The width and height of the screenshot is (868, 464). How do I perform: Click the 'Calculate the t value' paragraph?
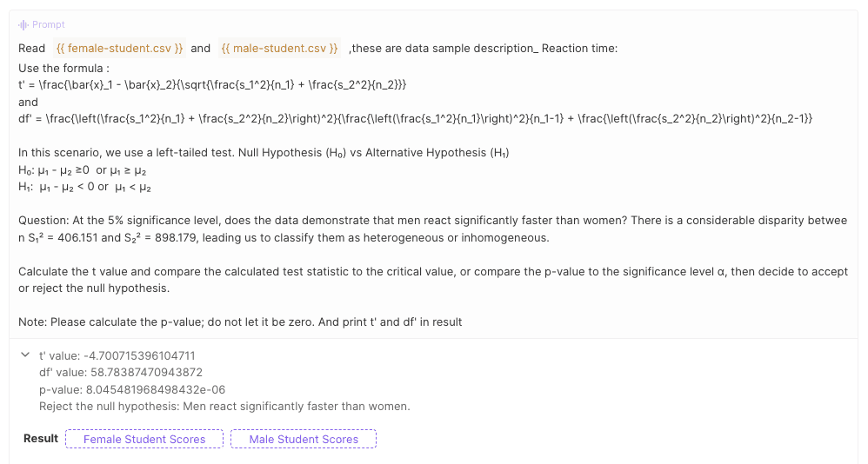pos(433,280)
